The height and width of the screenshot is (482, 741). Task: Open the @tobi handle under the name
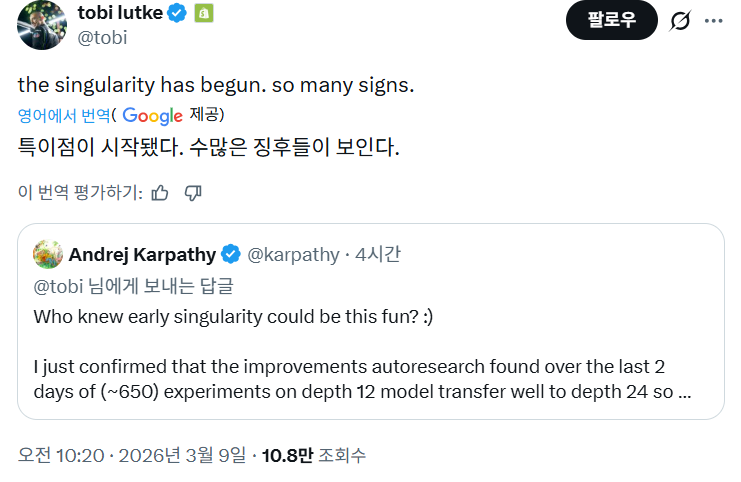[101, 38]
